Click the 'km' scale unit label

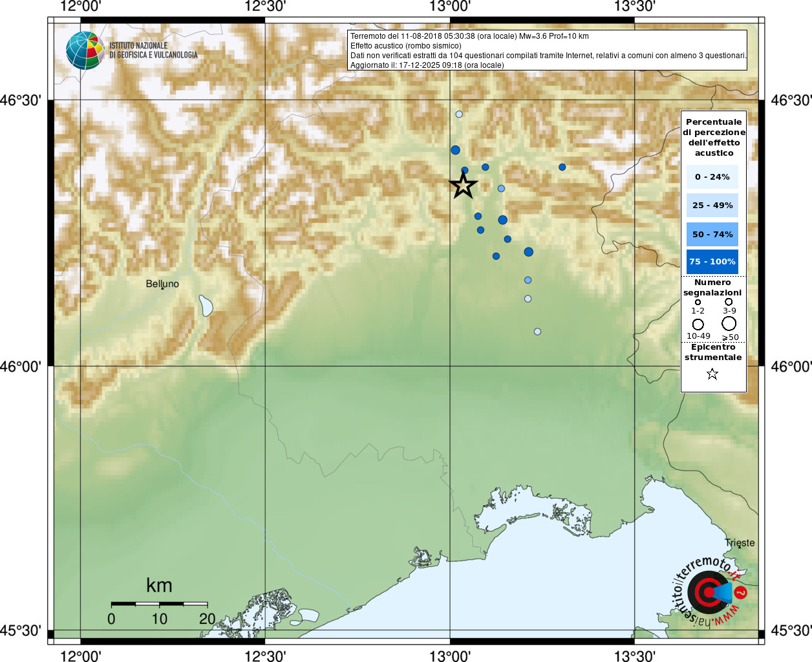pyautogui.click(x=159, y=586)
